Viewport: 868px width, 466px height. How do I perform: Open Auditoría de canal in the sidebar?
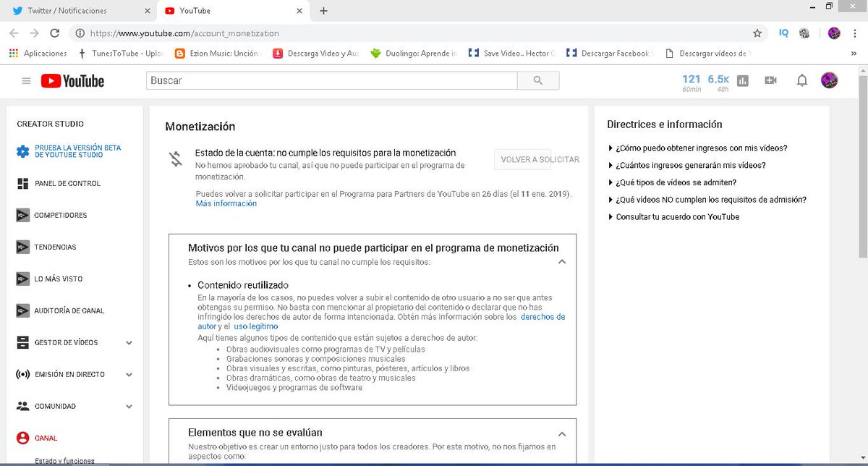69,311
